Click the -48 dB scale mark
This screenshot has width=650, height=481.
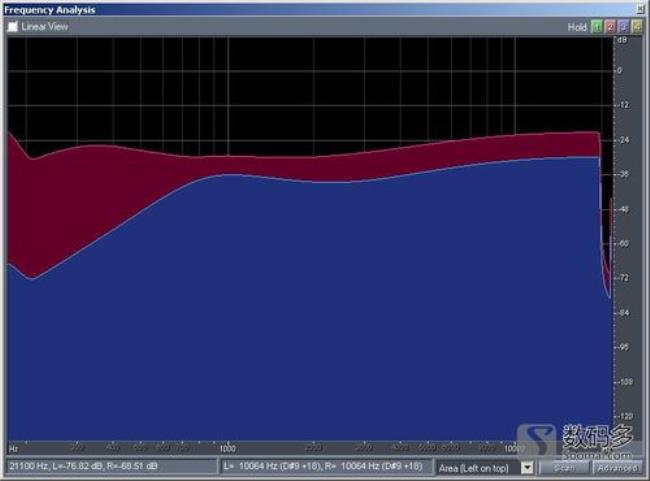click(x=624, y=209)
